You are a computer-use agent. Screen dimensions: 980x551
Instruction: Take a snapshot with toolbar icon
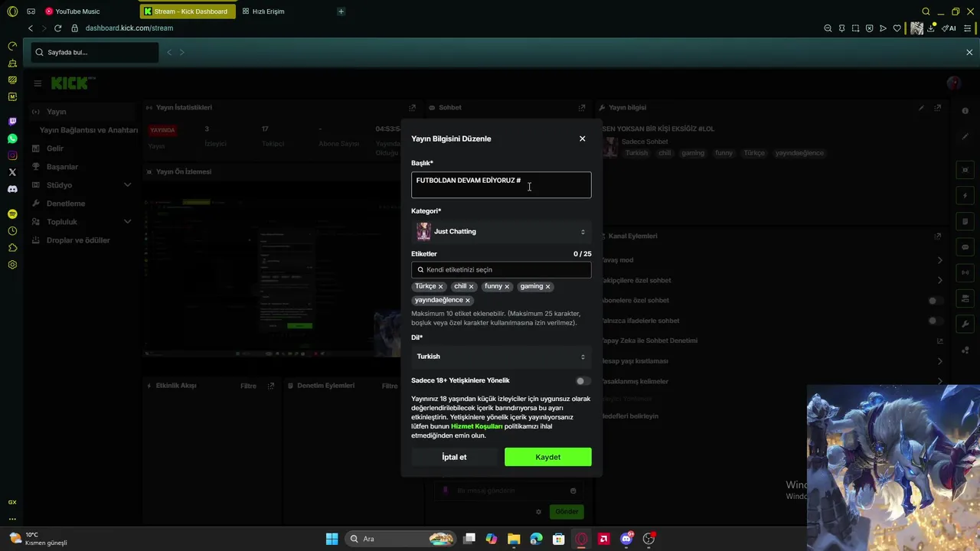855,28
